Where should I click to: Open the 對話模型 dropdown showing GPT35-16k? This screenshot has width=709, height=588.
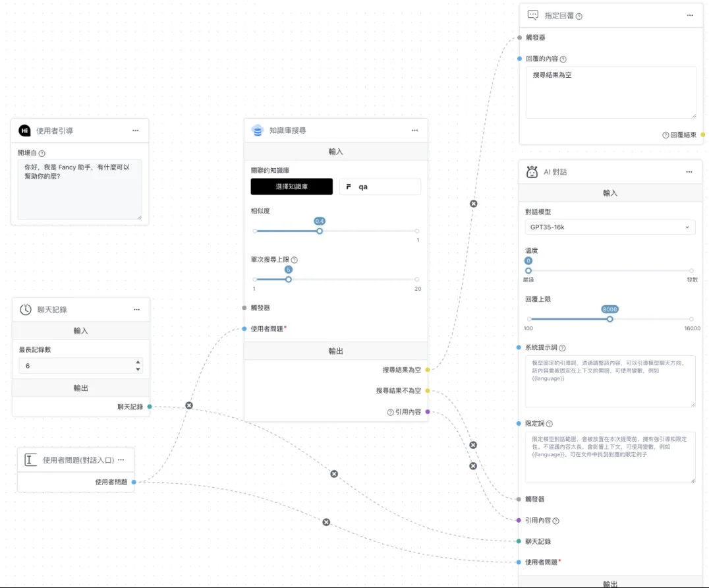click(610, 227)
